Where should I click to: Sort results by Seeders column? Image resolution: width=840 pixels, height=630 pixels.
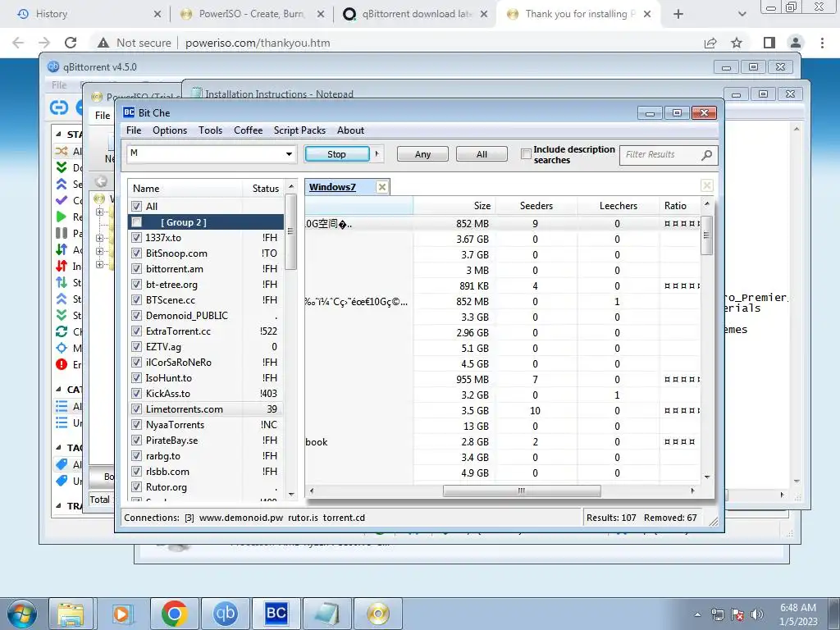point(536,206)
